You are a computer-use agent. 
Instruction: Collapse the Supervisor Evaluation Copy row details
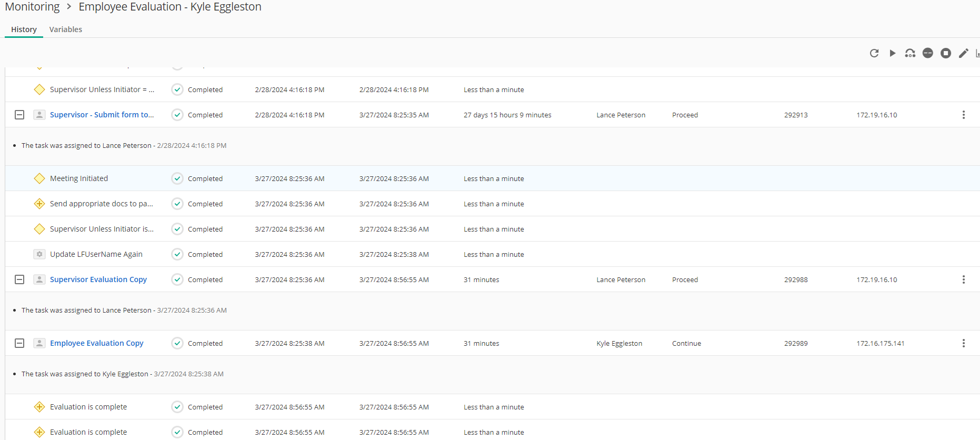pos(19,279)
